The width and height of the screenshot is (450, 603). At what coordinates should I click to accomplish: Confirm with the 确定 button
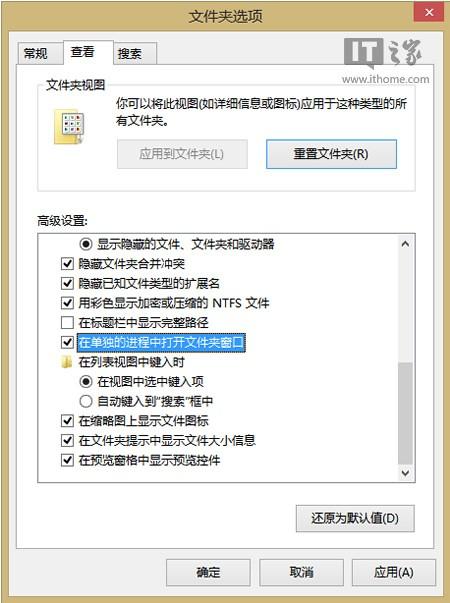[x=208, y=572]
